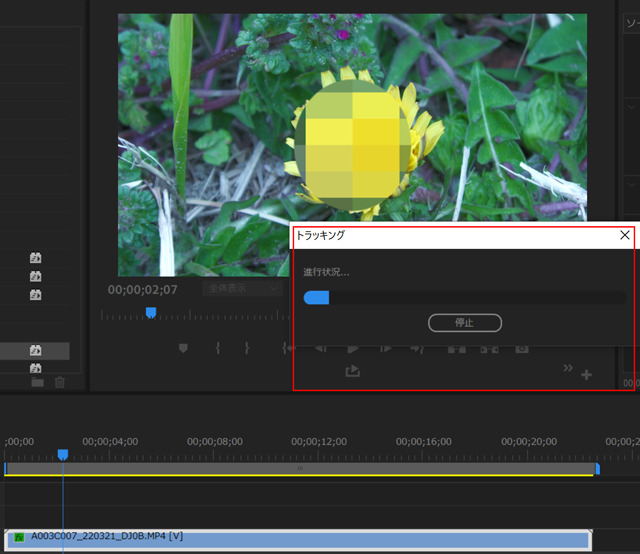Image resolution: width=640 pixels, height=554 pixels.
Task: Click the program monitor blue playhead
Action: [151, 313]
